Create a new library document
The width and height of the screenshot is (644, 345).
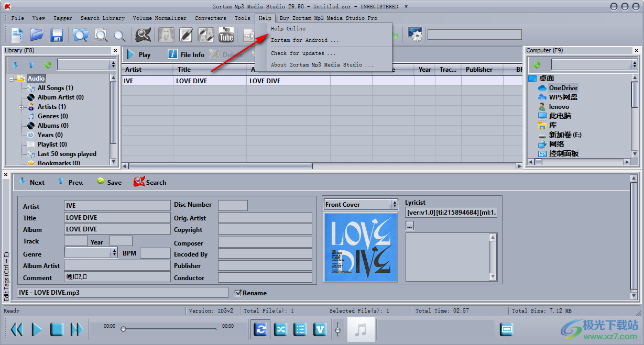(17, 35)
